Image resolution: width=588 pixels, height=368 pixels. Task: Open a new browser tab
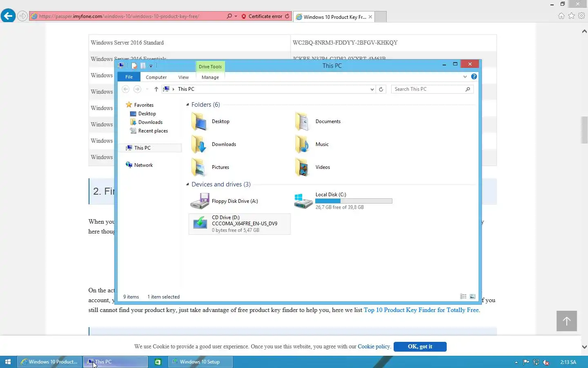[380, 17]
